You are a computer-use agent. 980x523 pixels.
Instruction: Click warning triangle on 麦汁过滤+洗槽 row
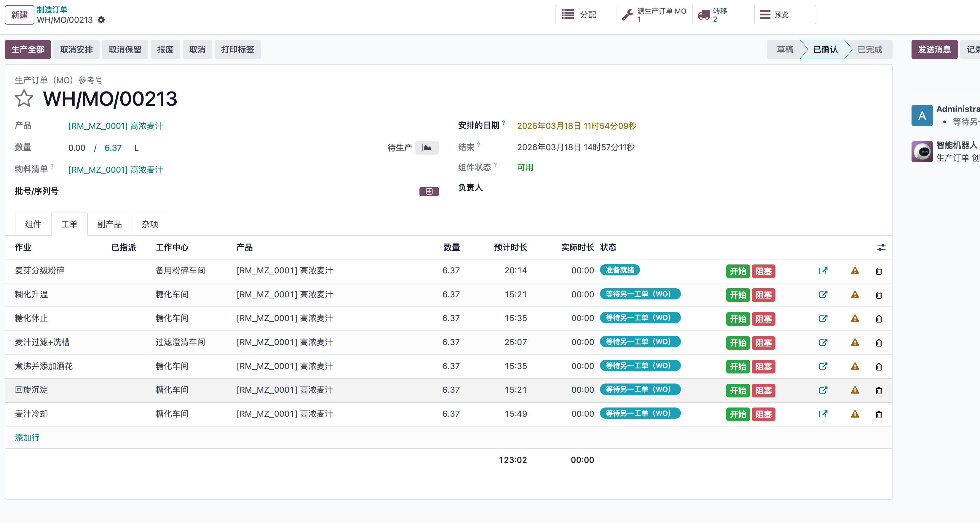tap(855, 342)
